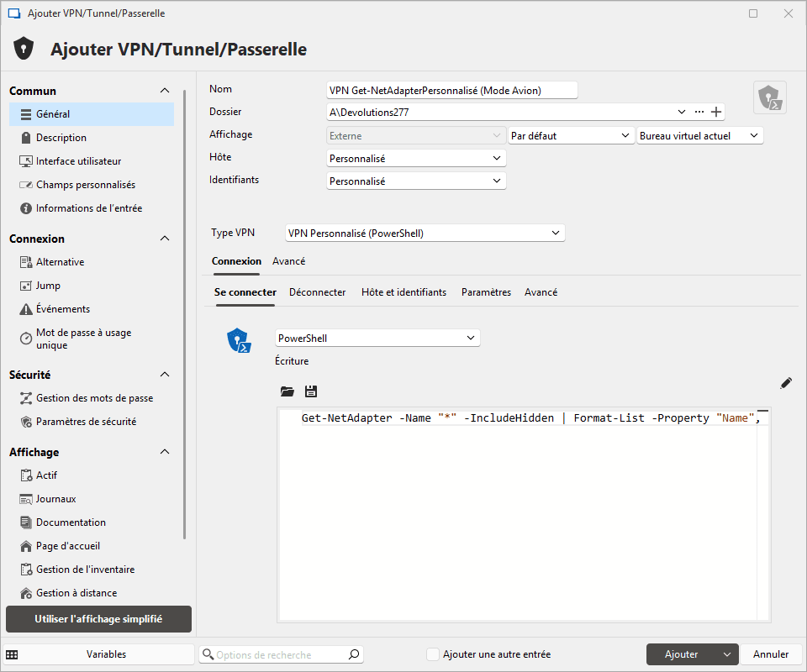The image size is (807, 672).
Task: Collapse the Commun section
Action: click(165, 91)
